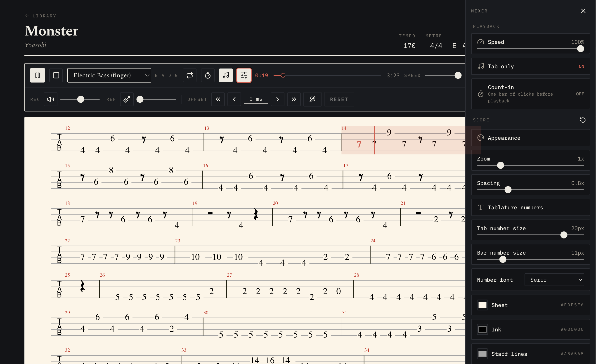The image size is (596, 364).
Task: Open the Electric Bass (finger) instrument dropdown
Action: point(109,75)
